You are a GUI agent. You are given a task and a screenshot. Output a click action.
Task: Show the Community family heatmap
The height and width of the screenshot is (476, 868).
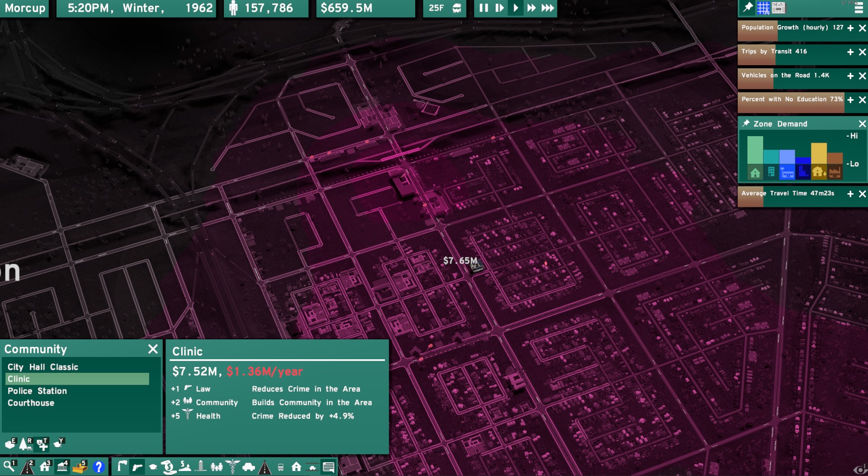(217, 466)
